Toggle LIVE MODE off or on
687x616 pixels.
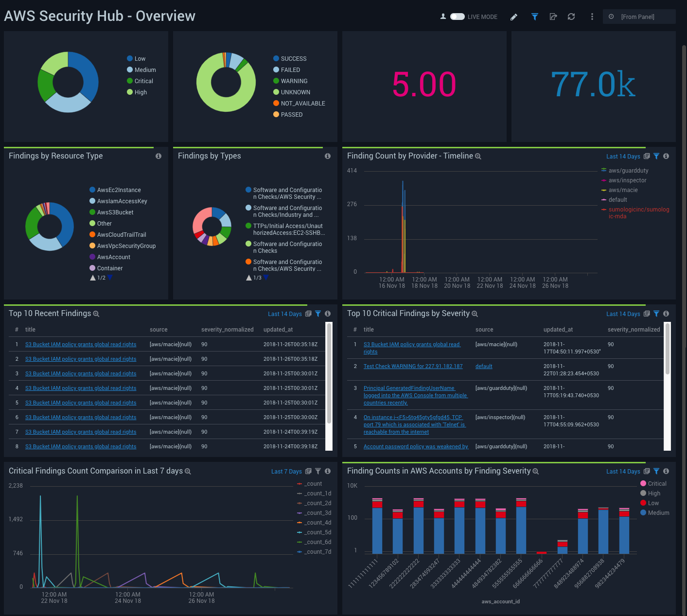click(x=457, y=16)
